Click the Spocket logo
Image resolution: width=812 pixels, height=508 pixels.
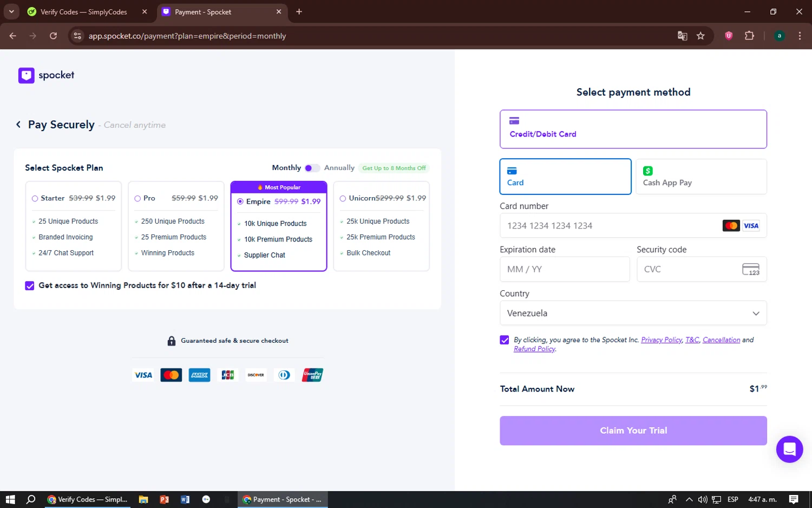point(47,75)
